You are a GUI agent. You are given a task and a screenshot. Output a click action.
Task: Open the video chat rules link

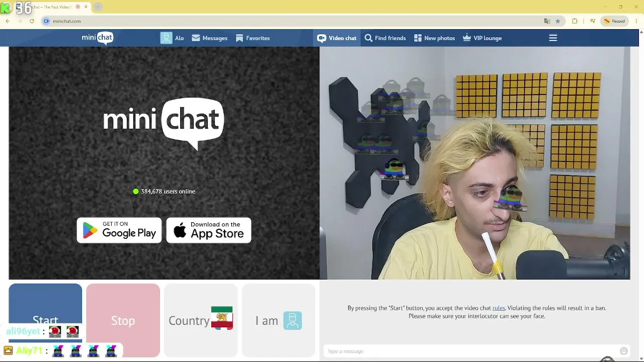coord(499,308)
